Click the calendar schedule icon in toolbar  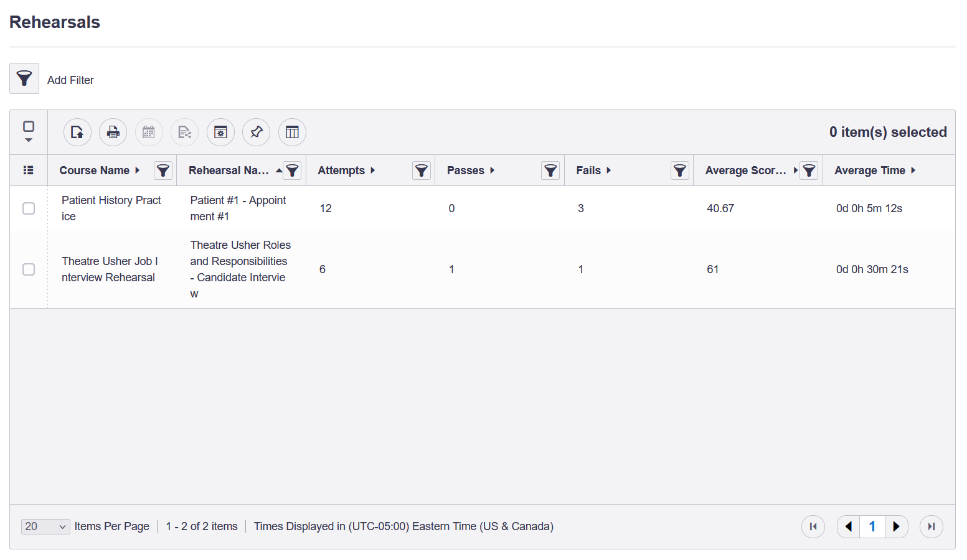coord(149,132)
